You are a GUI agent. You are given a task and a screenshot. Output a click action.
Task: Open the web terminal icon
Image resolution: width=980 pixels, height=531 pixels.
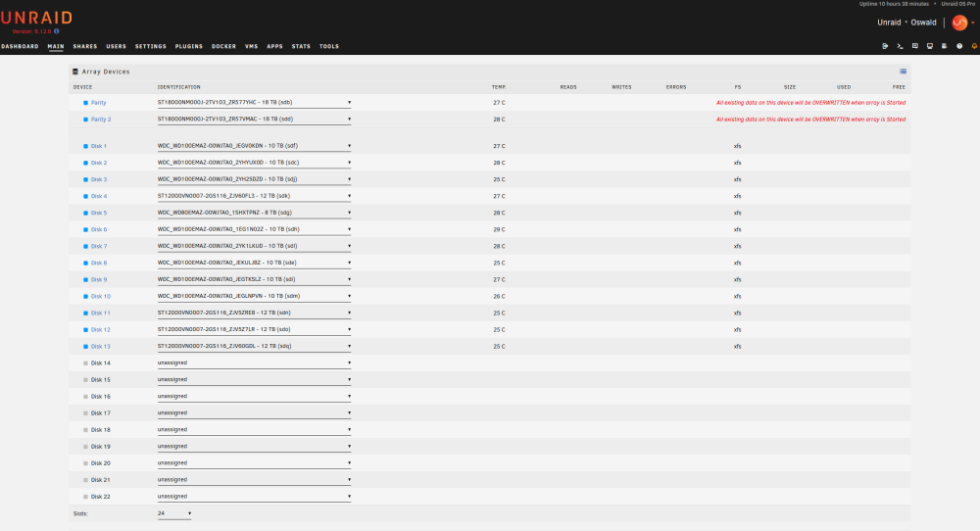point(900,46)
